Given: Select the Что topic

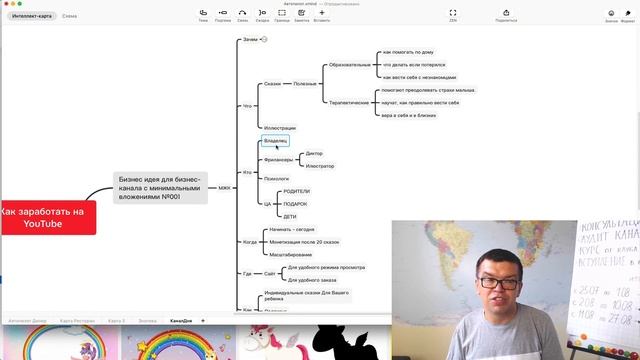Looking at the screenshot, I should coord(247,106).
